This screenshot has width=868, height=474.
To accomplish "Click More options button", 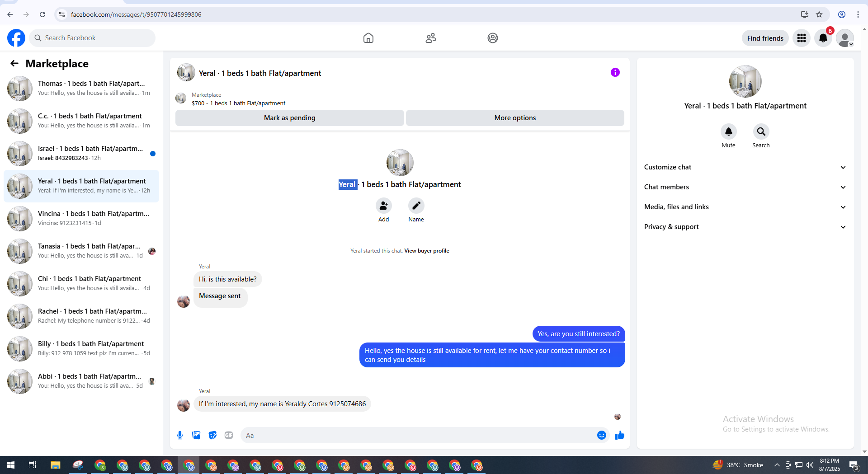I will [x=515, y=118].
